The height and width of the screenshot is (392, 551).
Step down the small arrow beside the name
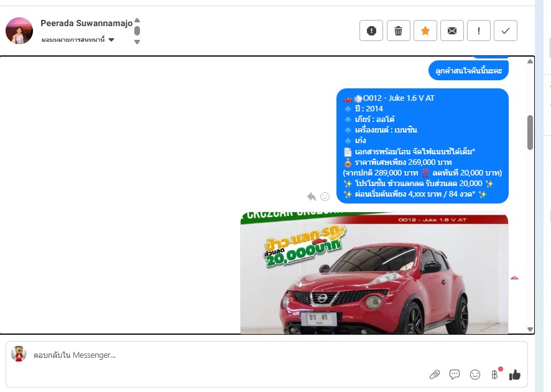click(137, 42)
